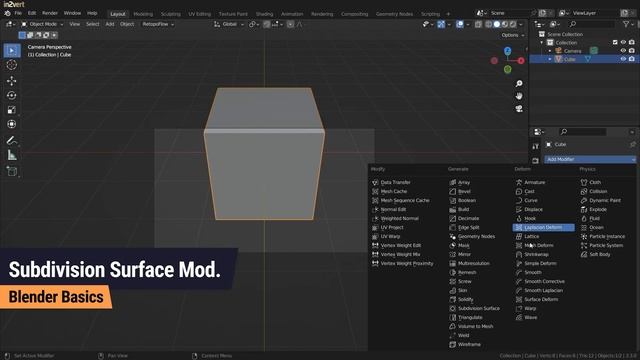640x360 pixels.
Task: Toggle Cube render camera icon
Action: tap(632, 60)
